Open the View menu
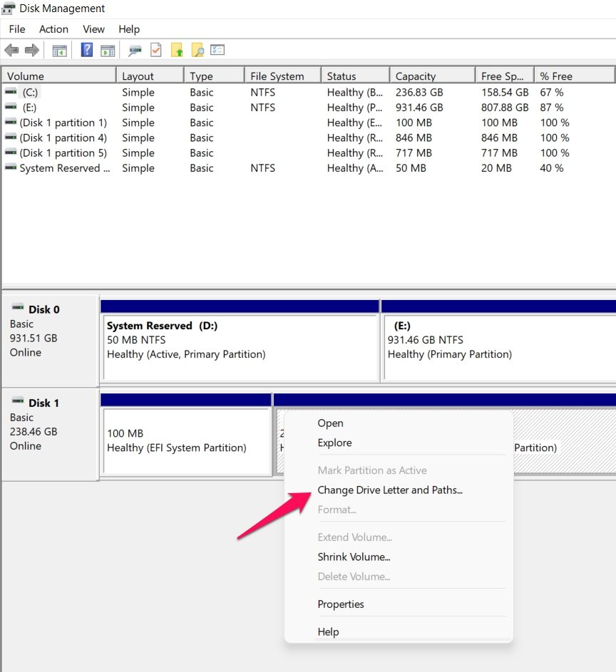616x672 pixels. pyautogui.click(x=93, y=29)
